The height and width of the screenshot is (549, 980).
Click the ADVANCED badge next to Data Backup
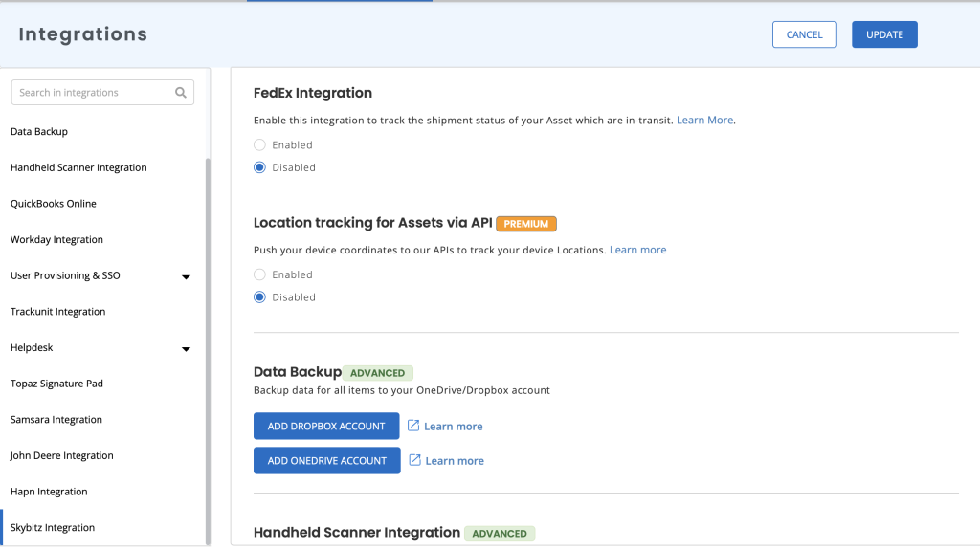[377, 373]
